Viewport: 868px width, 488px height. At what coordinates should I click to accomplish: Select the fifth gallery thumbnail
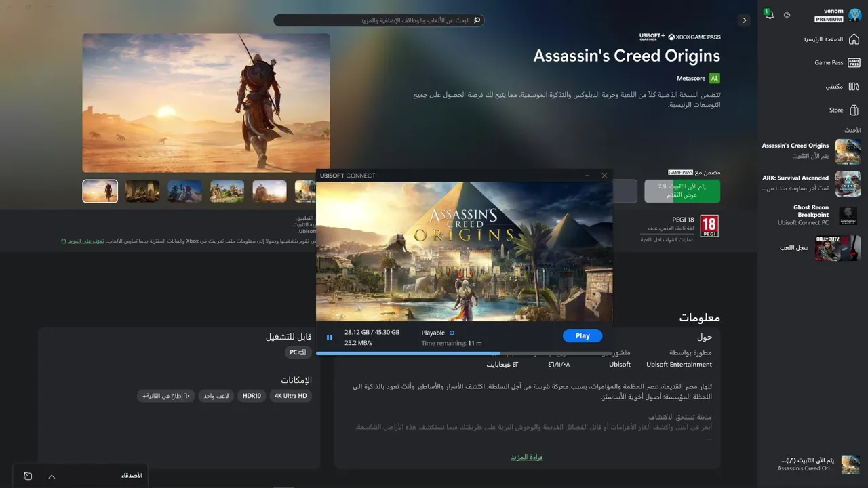point(270,191)
